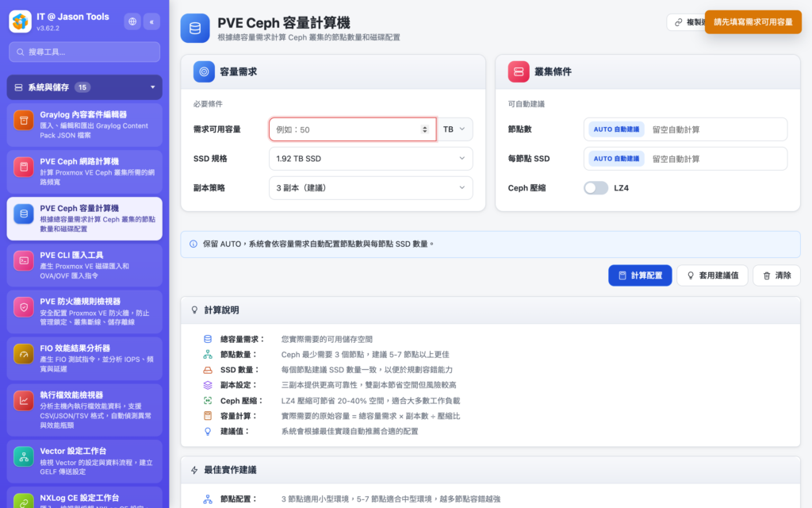The height and width of the screenshot is (508, 812).
Task: Open 執行檔效能檢視器 tool
Action: 84,410
